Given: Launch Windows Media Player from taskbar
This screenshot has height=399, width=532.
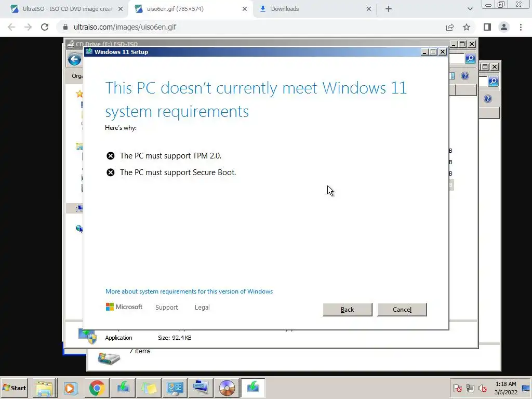Looking at the screenshot, I should [x=71, y=388].
